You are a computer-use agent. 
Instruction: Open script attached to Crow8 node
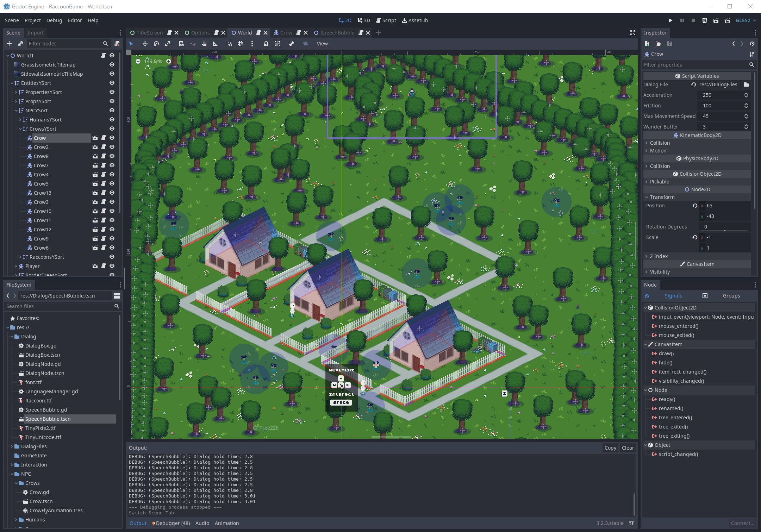[x=104, y=156]
